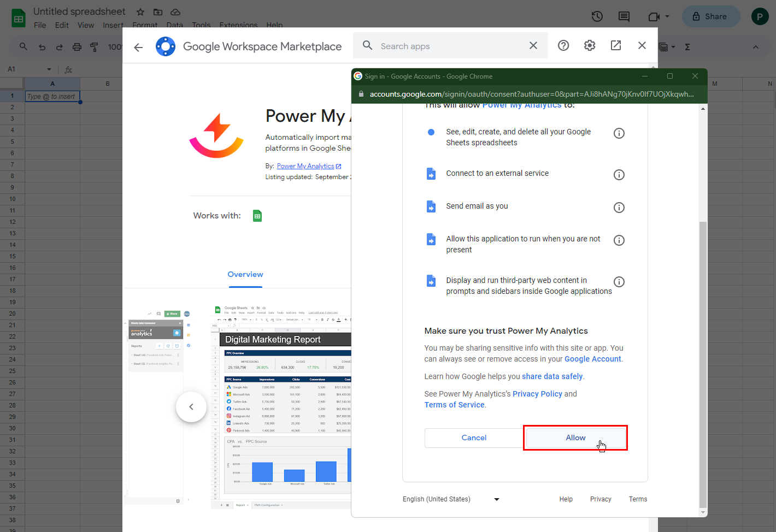Image resolution: width=776 pixels, height=532 pixels.
Task: Open the Name box dropdown arrow
Action: tap(49, 69)
